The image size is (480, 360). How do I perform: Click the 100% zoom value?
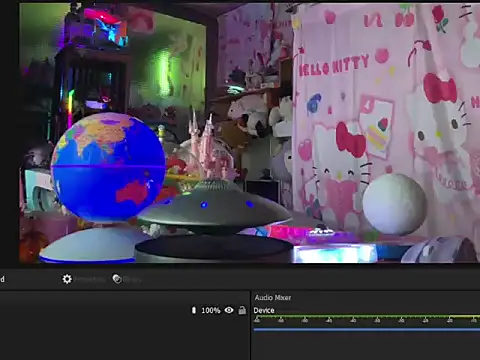coord(211,310)
